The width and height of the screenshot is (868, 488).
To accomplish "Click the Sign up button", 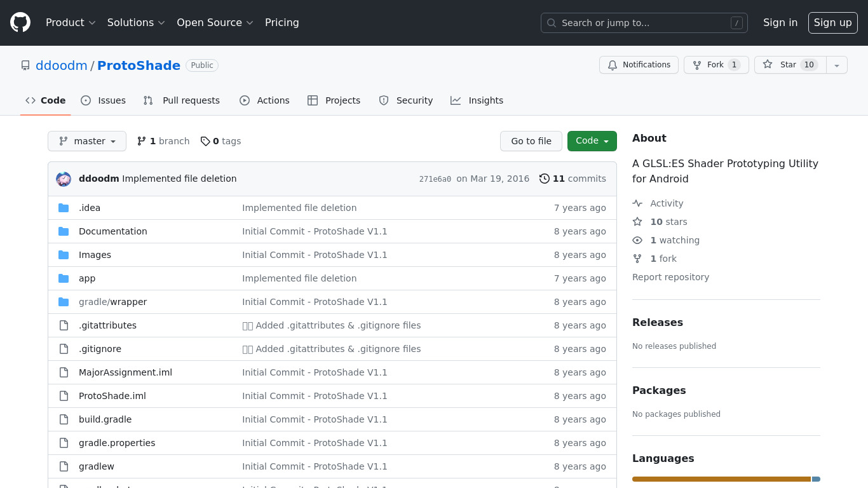I will [832, 23].
